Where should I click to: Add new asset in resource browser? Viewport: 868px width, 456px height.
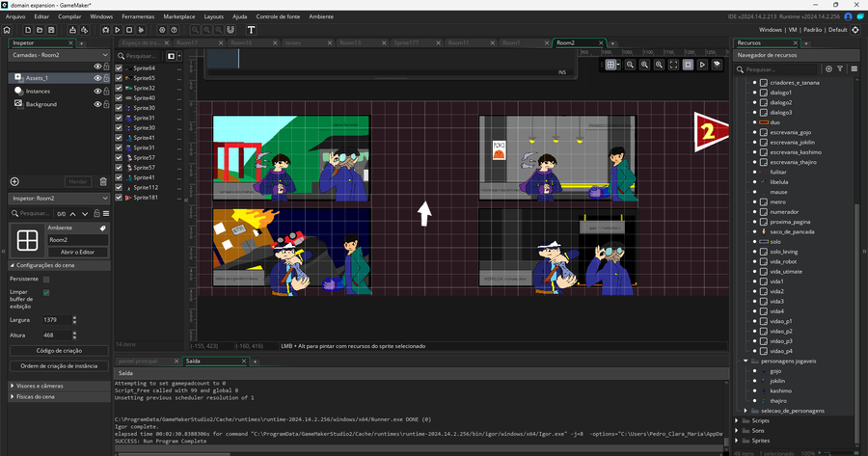click(x=828, y=68)
